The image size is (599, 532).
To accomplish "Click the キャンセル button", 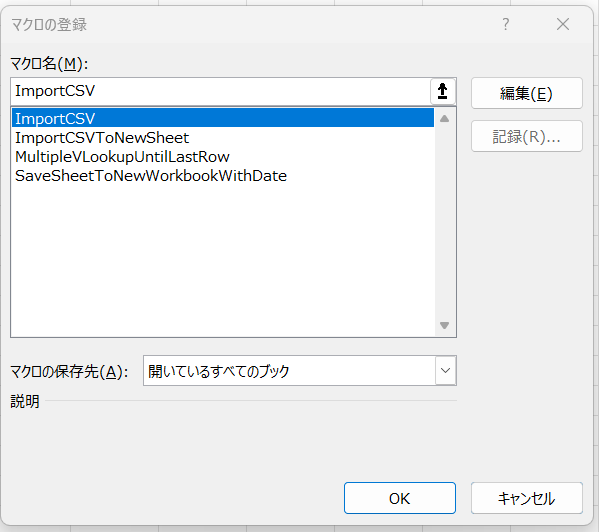I will pyautogui.click(x=527, y=498).
